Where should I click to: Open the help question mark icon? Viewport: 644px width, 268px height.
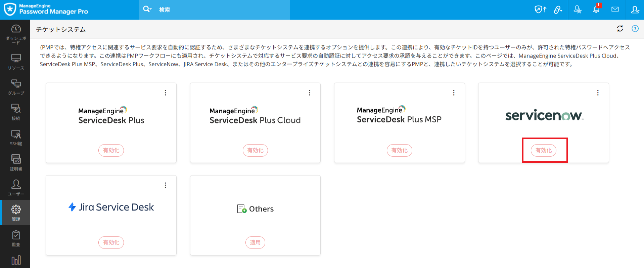635,29
